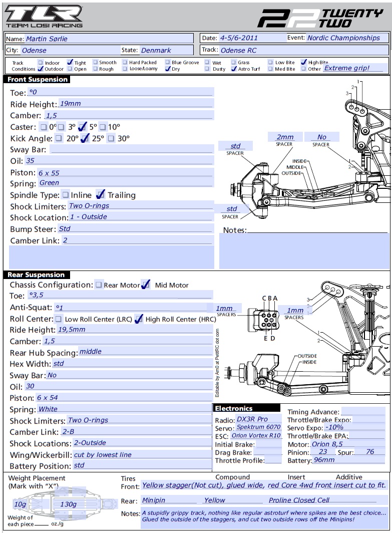Select the 3° caster checkbox
The image size is (392, 533).
[x=61, y=127]
